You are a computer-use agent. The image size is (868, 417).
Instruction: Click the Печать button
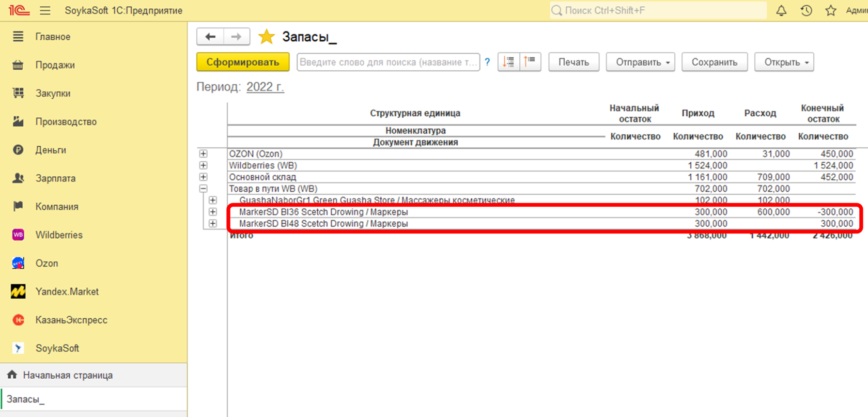[x=574, y=62]
